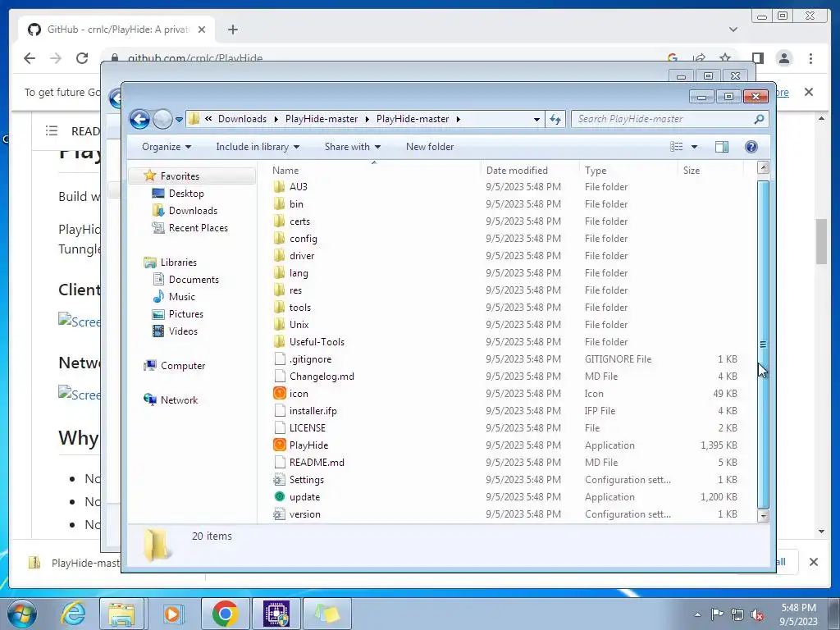Open the Pictures library

coord(186,314)
